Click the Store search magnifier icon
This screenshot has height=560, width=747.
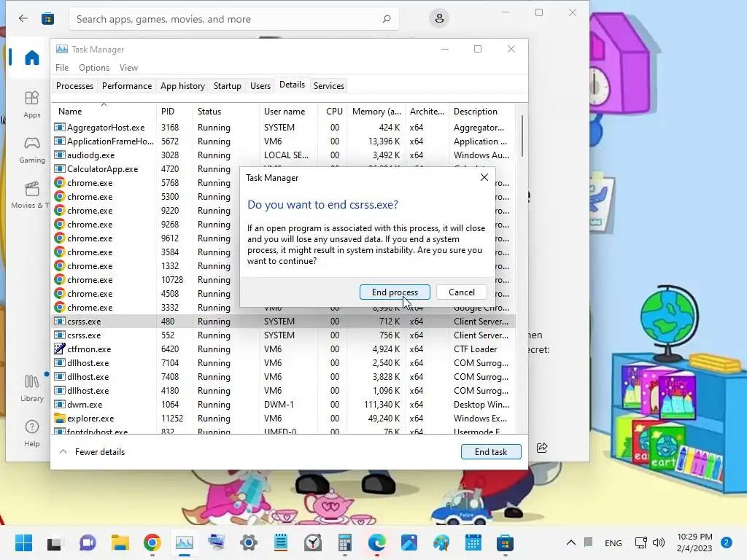click(387, 19)
